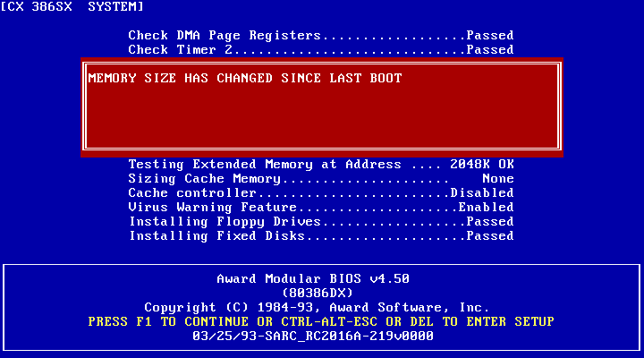Click the MEMORY SIZE HAS CHANGED warning message
The image size is (644, 358).
(x=245, y=79)
